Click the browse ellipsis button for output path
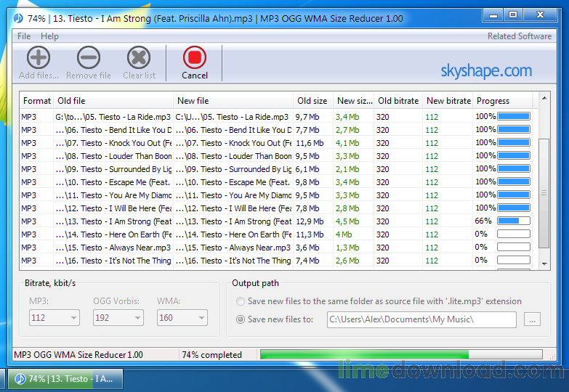569x392 pixels. coord(532,319)
